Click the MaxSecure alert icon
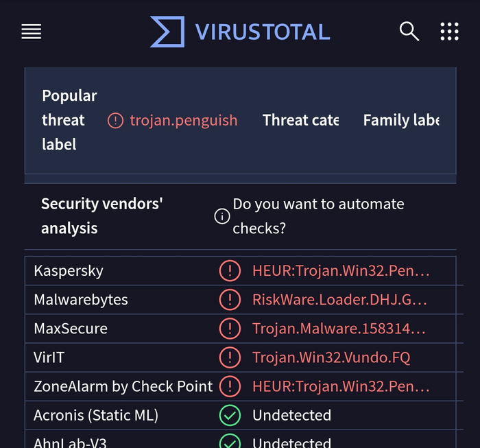This screenshot has width=480, height=448. click(230, 329)
